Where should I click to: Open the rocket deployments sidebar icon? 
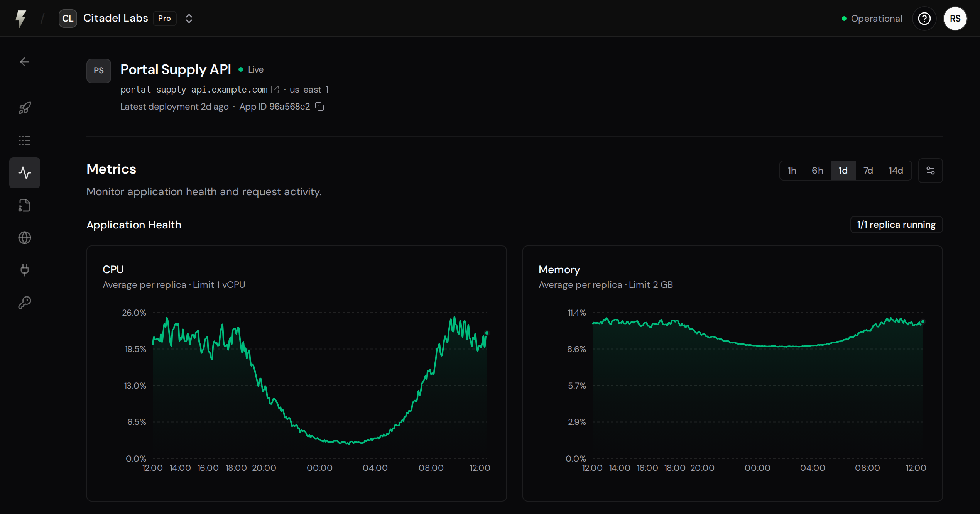pyautogui.click(x=25, y=108)
